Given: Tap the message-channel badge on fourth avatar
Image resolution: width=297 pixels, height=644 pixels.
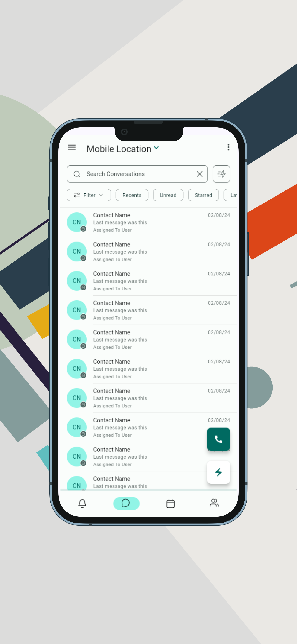Looking at the screenshot, I should pos(83,317).
